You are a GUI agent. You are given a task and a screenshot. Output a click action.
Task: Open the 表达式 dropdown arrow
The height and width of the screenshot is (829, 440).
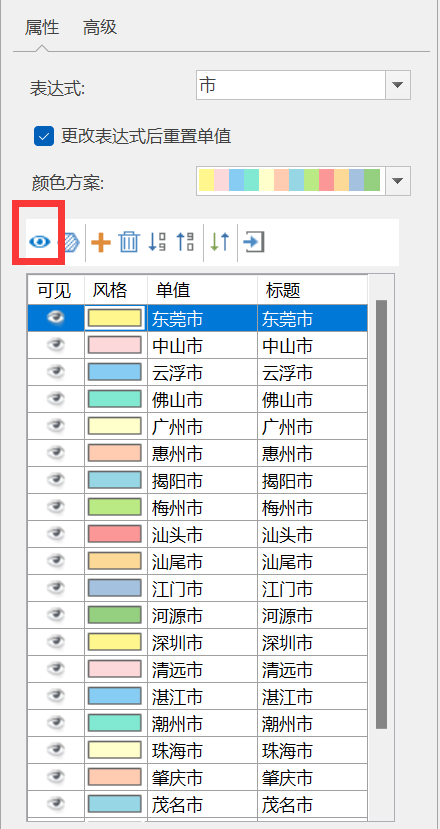point(398,85)
